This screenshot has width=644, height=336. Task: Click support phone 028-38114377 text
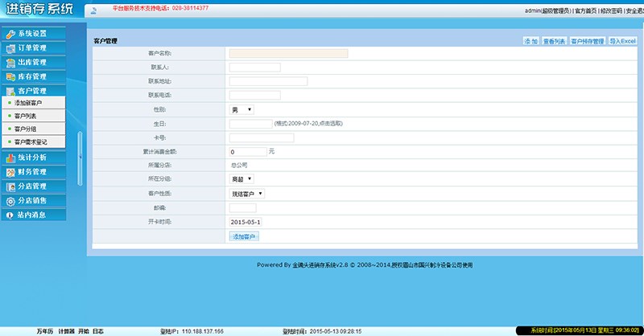coord(190,8)
